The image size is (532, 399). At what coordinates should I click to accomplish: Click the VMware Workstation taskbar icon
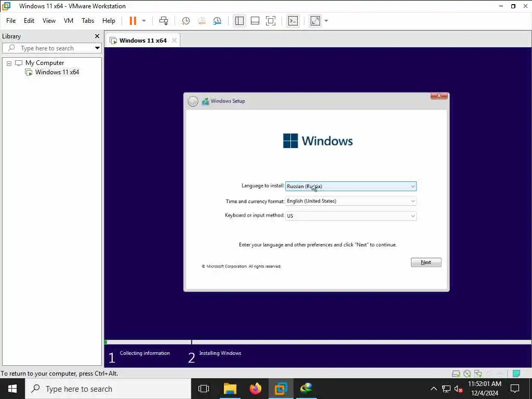(x=281, y=389)
